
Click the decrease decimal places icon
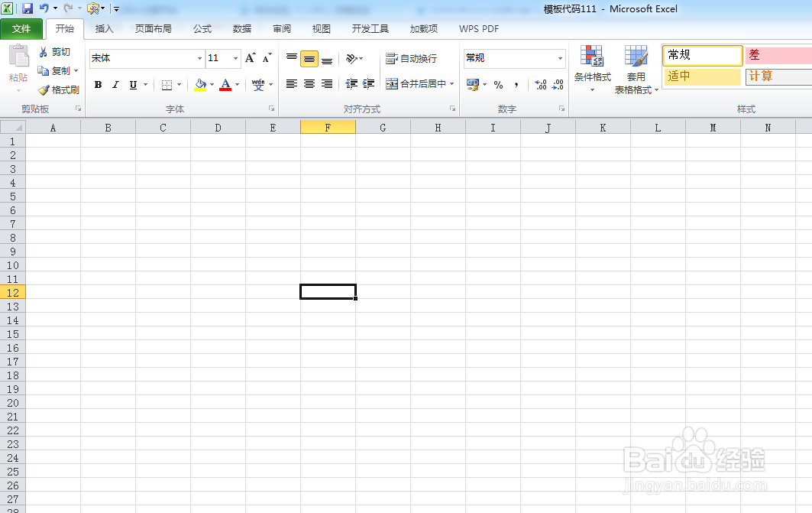tap(558, 84)
